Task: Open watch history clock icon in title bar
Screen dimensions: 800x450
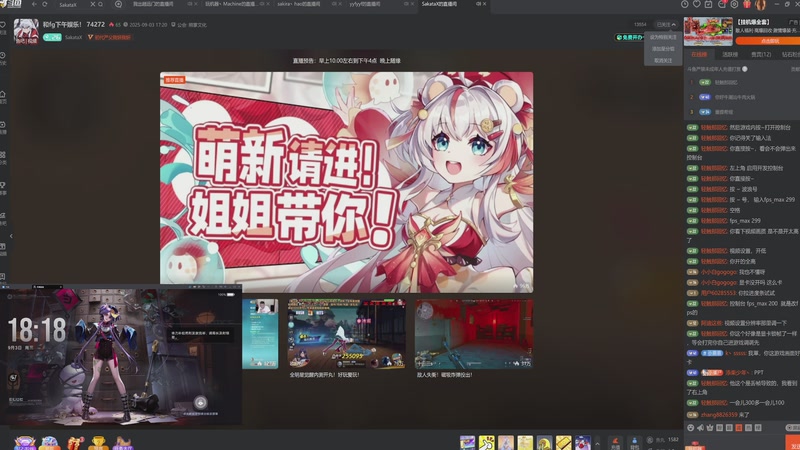Action: [x=685, y=4]
